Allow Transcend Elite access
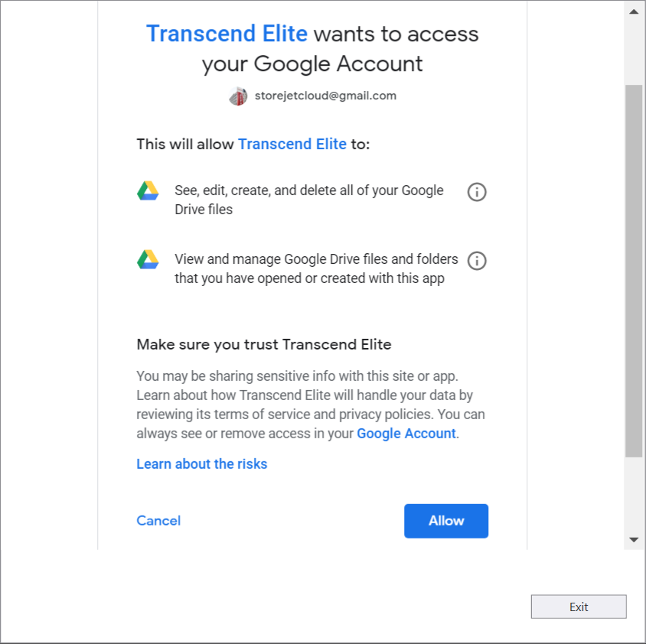 446,521
